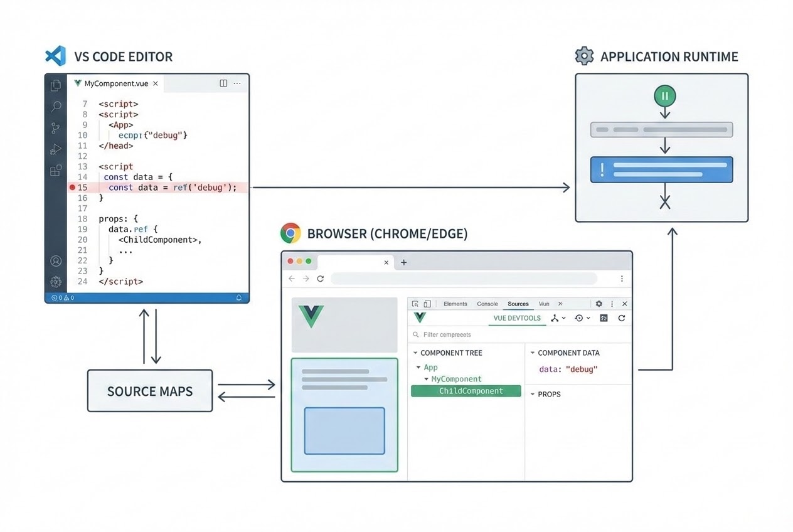
Task: Close the open browser tab
Action: pos(386,262)
